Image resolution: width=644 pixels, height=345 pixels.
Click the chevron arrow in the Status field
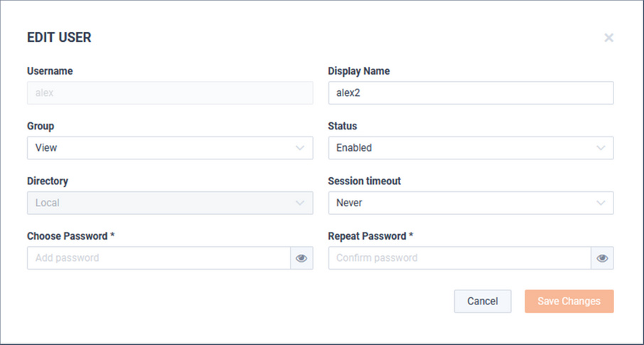click(x=601, y=148)
